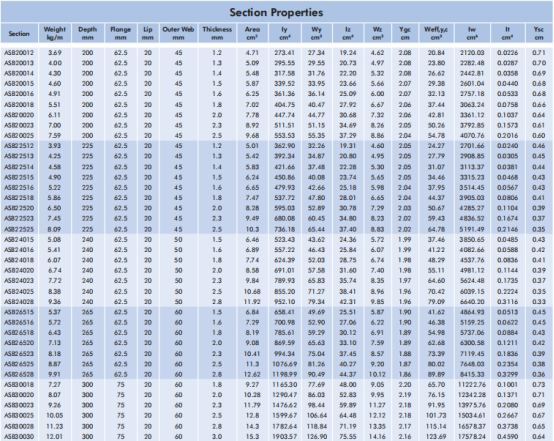Click the weight value 12.01
The image size is (554, 441).
(54, 437)
